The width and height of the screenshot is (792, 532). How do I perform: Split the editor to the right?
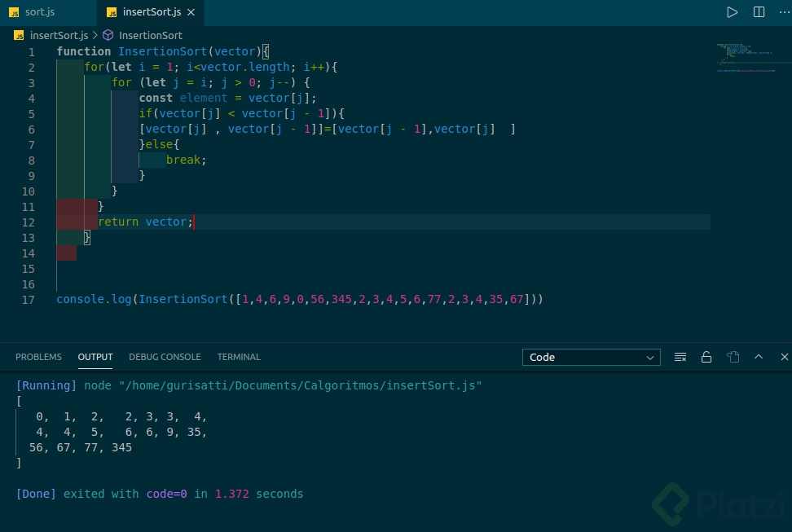point(759,12)
